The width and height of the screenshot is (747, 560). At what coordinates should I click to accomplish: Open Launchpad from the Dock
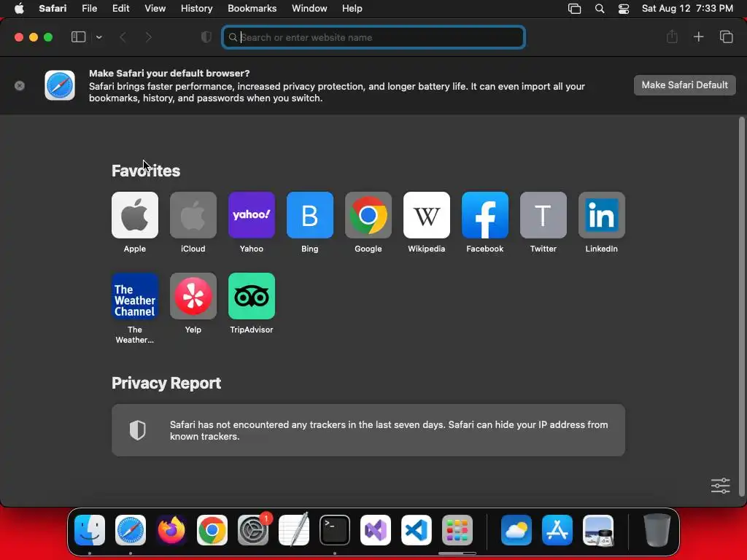[457, 530]
